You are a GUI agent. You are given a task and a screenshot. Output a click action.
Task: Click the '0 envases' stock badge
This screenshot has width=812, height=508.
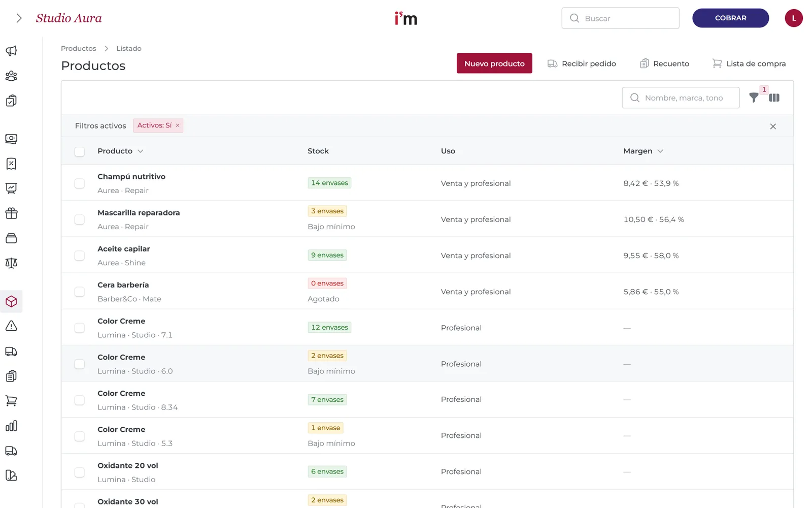click(x=327, y=283)
